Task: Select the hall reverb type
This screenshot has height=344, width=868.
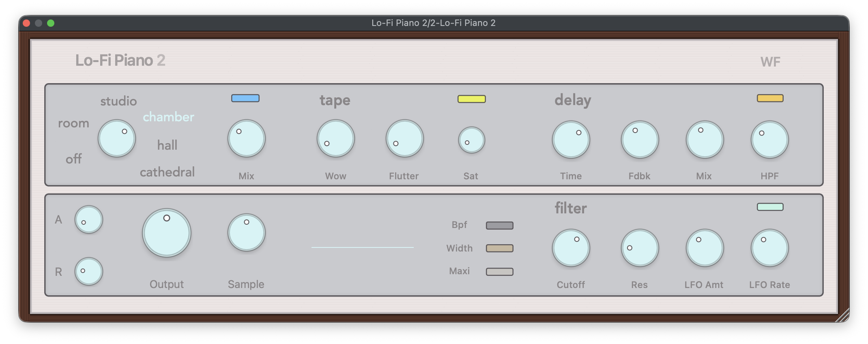Action: coord(167,145)
